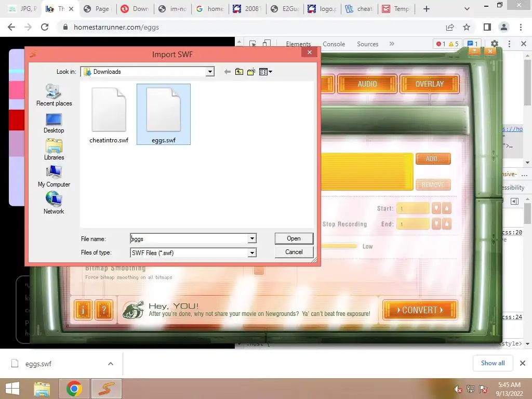Toggle the browser side panel
This screenshot has height=399, width=532.
(487, 27)
